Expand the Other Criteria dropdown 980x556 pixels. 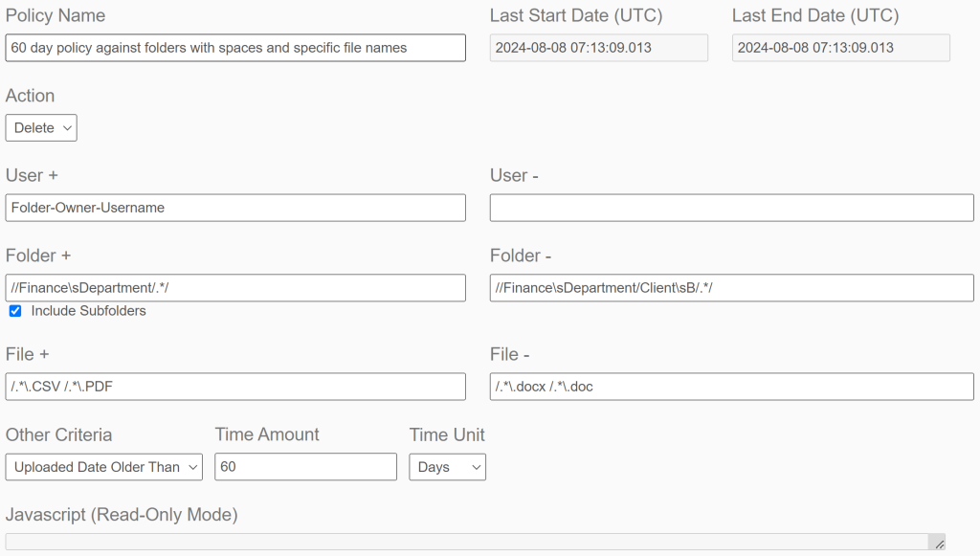tap(104, 467)
